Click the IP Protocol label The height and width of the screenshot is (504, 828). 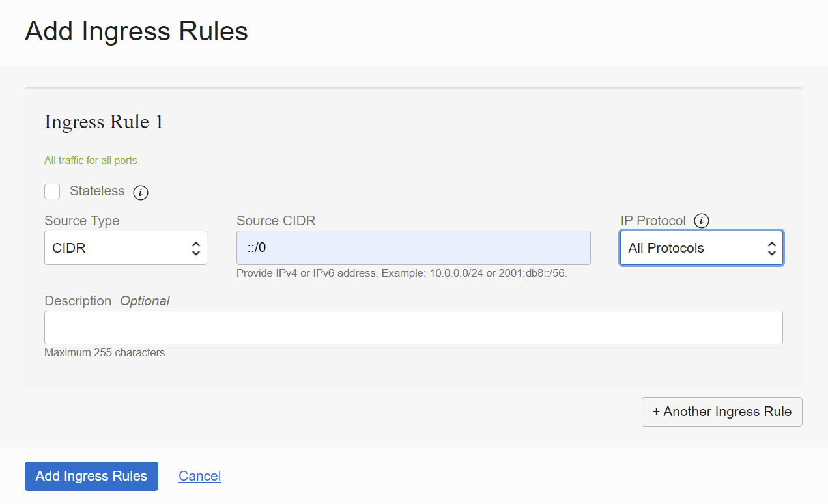click(653, 221)
